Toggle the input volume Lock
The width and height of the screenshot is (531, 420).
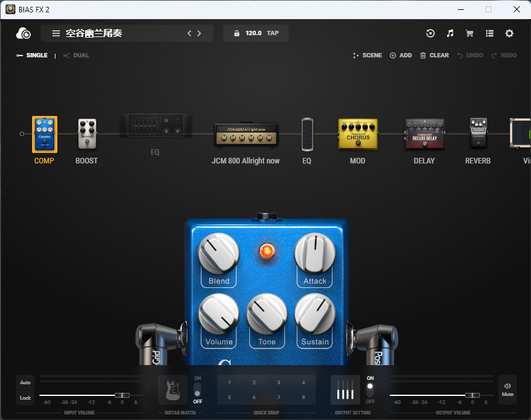pos(25,398)
